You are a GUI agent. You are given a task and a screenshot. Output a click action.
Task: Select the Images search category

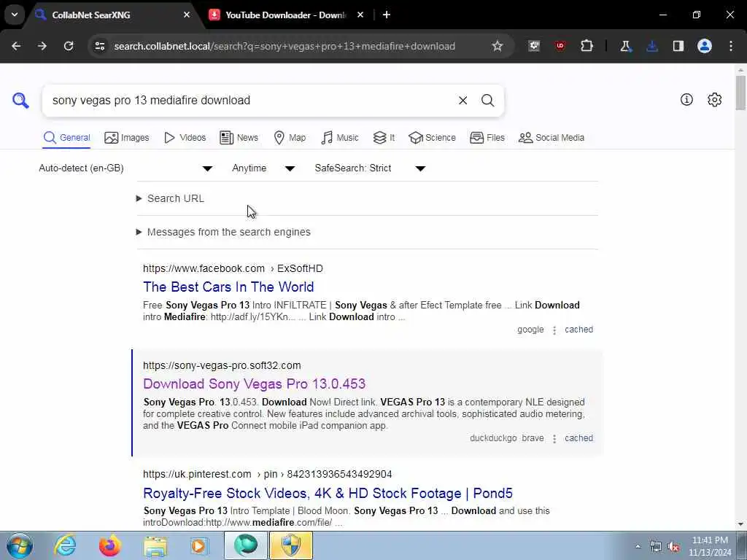tap(127, 138)
